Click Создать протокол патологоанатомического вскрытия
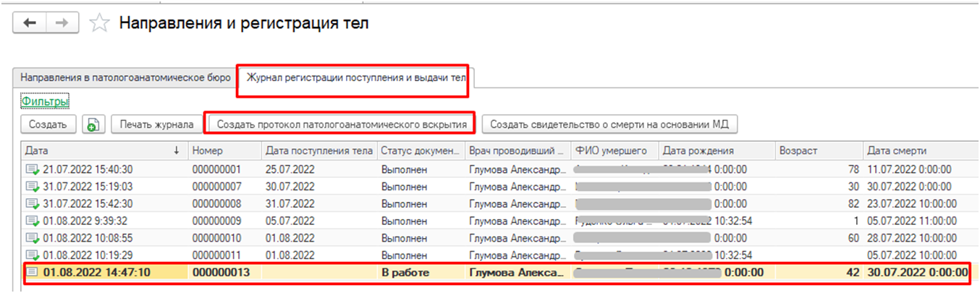This screenshot has height=293, width=980. coord(342,124)
